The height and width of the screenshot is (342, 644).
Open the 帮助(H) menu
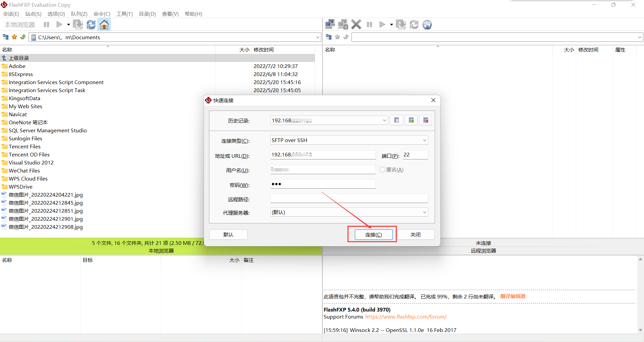click(x=193, y=14)
